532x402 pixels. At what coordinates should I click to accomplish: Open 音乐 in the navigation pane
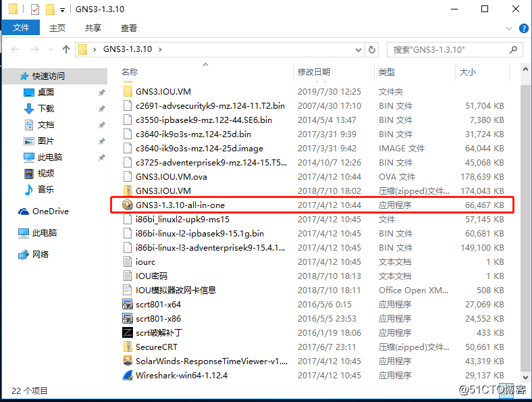point(46,189)
